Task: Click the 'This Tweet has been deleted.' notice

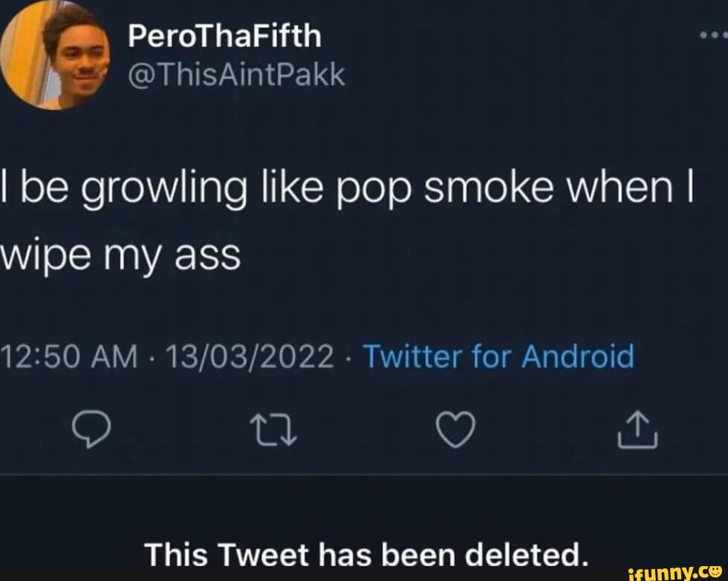Action: click(365, 554)
